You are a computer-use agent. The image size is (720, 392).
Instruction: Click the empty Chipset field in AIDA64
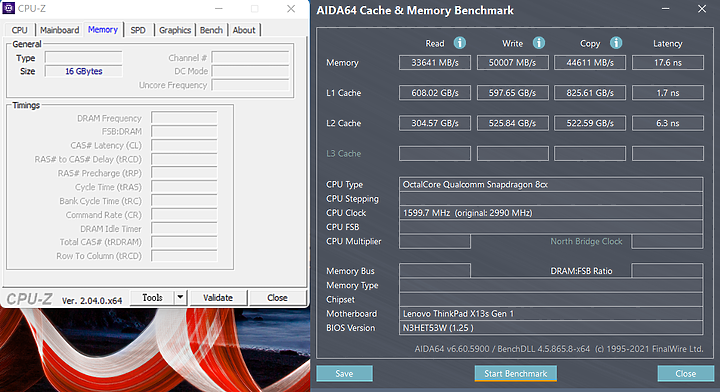coord(551,300)
